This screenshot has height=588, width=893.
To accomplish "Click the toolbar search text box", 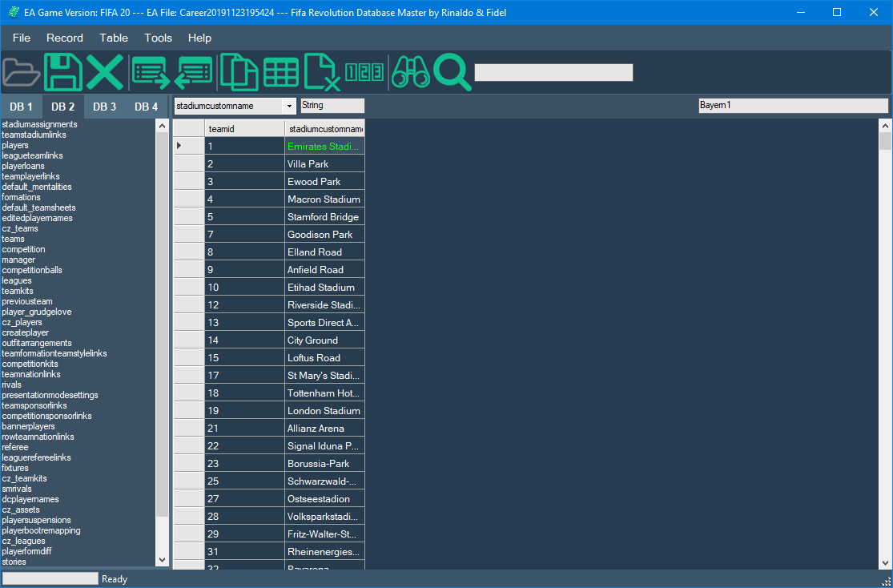I will (553, 72).
